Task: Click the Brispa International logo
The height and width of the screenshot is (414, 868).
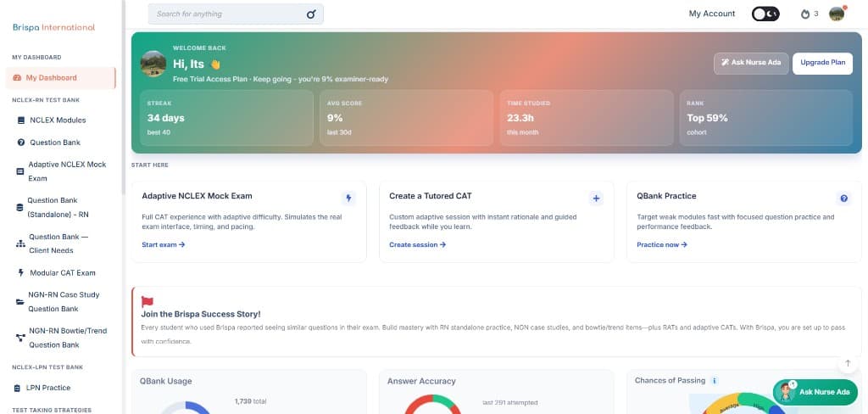Action: click(53, 27)
